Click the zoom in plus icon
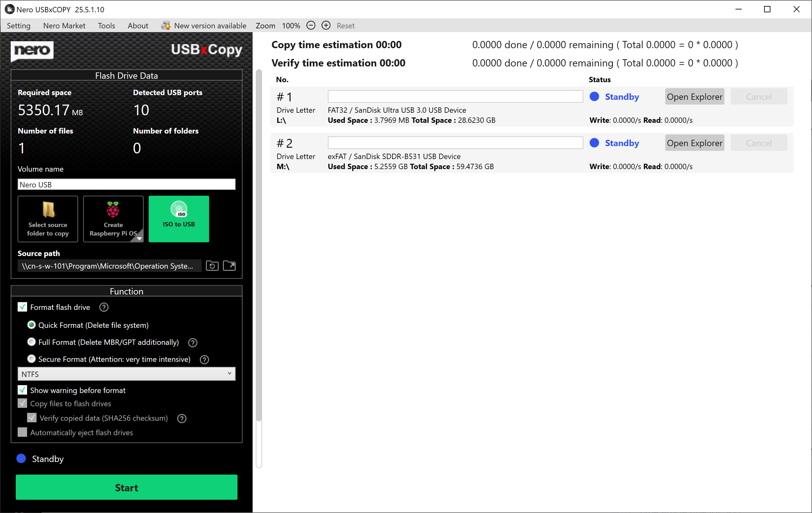The image size is (812, 513). [326, 26]
